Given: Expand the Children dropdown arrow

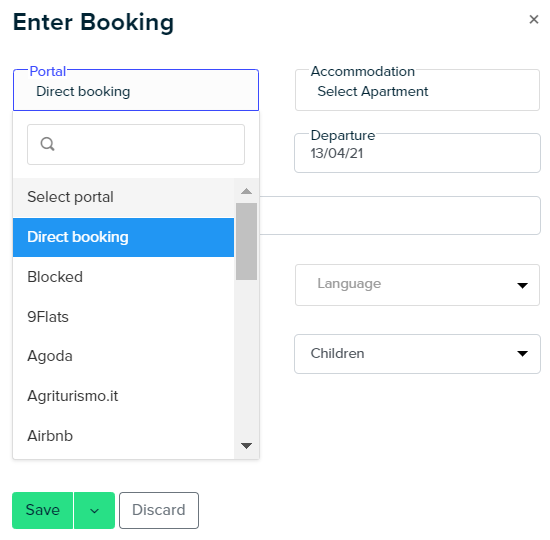Looking at the screenshot, I should (522, 354).
